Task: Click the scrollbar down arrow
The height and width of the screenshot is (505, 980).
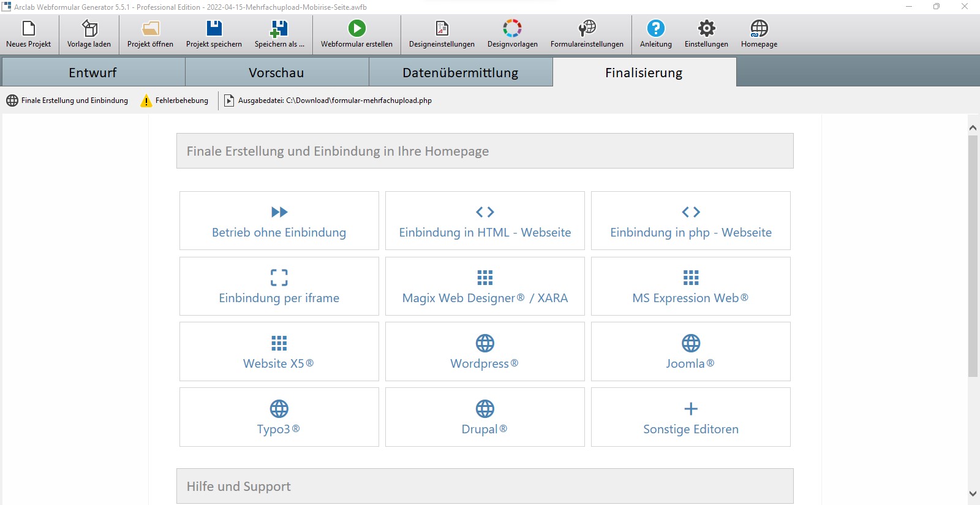Action: click(x=973, y=493)
